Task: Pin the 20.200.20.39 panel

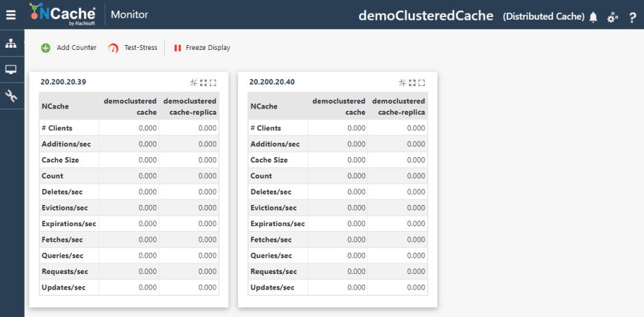Action: tap(193, 83)
